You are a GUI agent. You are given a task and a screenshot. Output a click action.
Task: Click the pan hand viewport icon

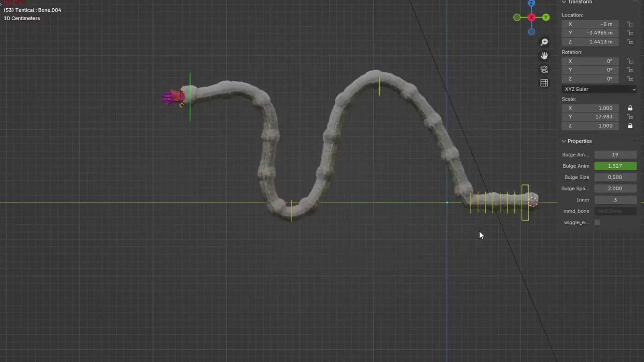pyautogui.click(x=544, y=56)
